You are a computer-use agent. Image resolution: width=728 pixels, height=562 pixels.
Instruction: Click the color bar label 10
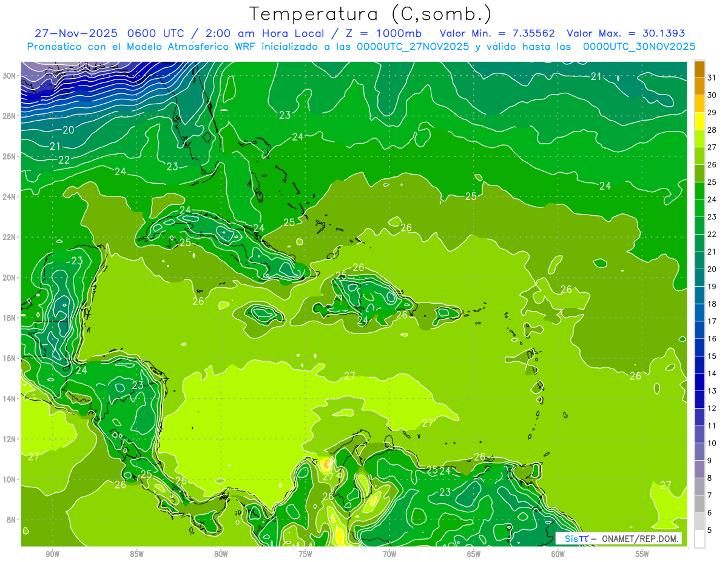[712, 443]
